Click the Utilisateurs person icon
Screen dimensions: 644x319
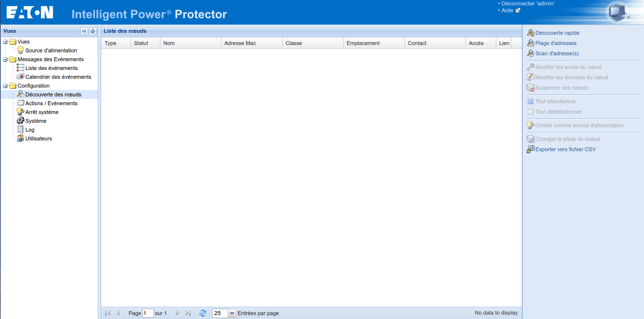coord(21,138)
